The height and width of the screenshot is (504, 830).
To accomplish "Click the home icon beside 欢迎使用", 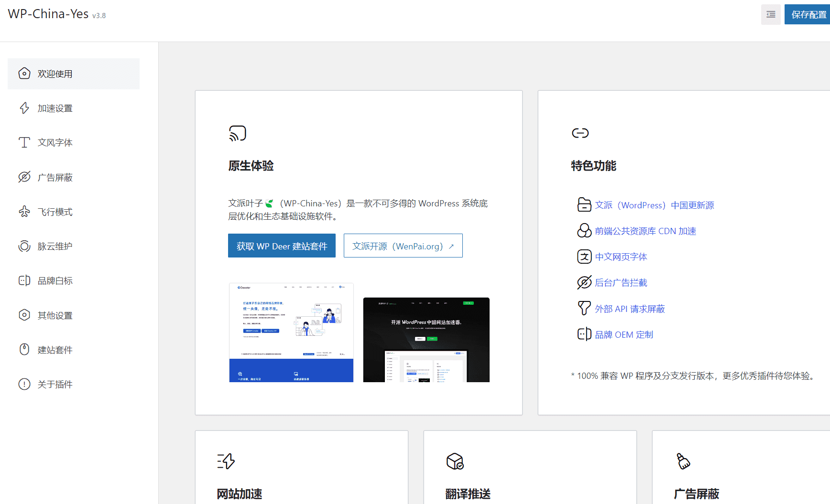I will pyautogui.click(x=24, y=74).
